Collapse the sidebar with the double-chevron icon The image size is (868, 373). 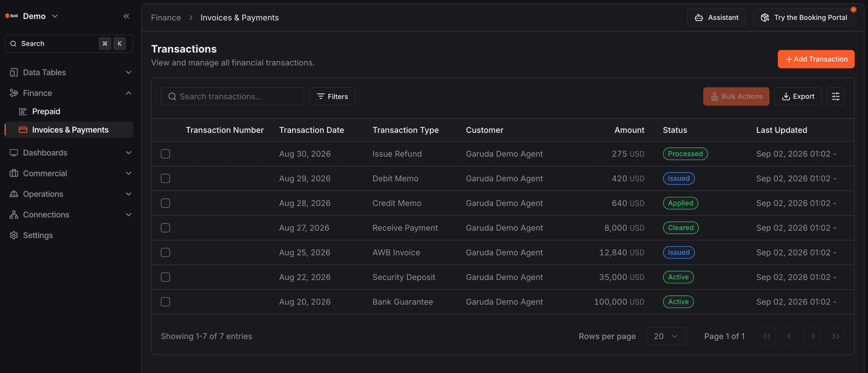coord(126,16)
